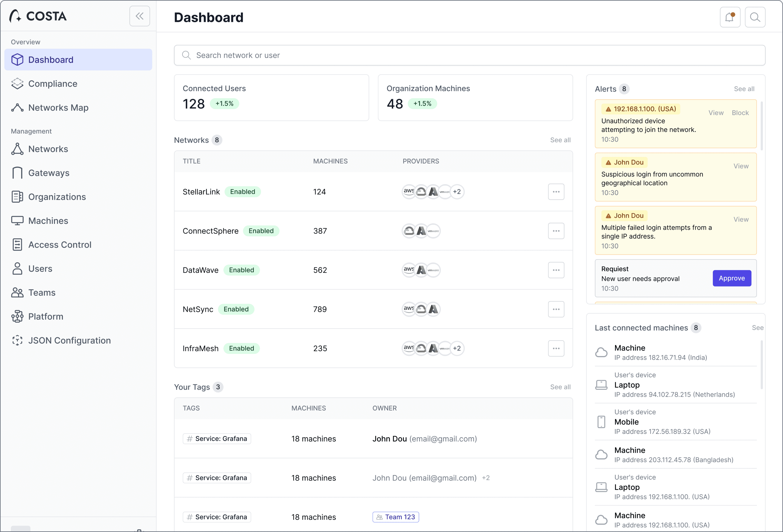The image size is (783, 532).
Task: Click NetSync network name
Action: pos(198,309)
